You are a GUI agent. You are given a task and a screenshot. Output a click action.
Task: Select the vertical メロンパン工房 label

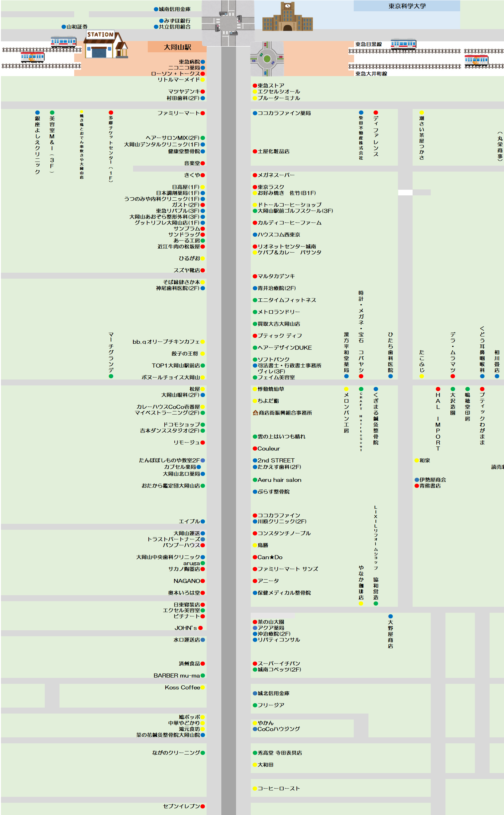tap(346, 410)
